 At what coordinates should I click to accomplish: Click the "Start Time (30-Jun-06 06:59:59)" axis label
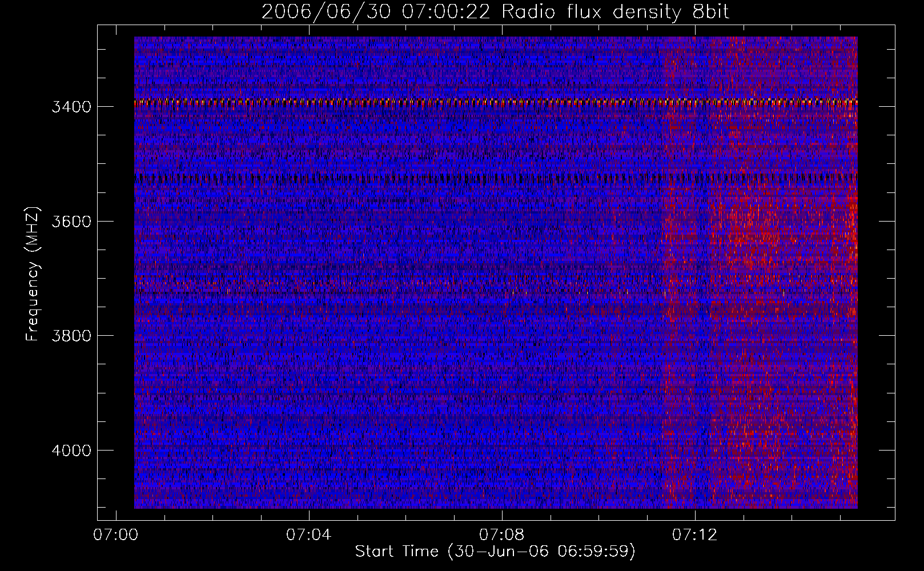pos(495,552)
